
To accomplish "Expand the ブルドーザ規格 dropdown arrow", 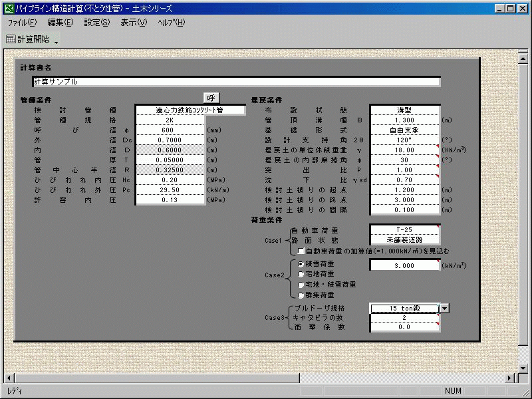I will (x=445, y=308).
